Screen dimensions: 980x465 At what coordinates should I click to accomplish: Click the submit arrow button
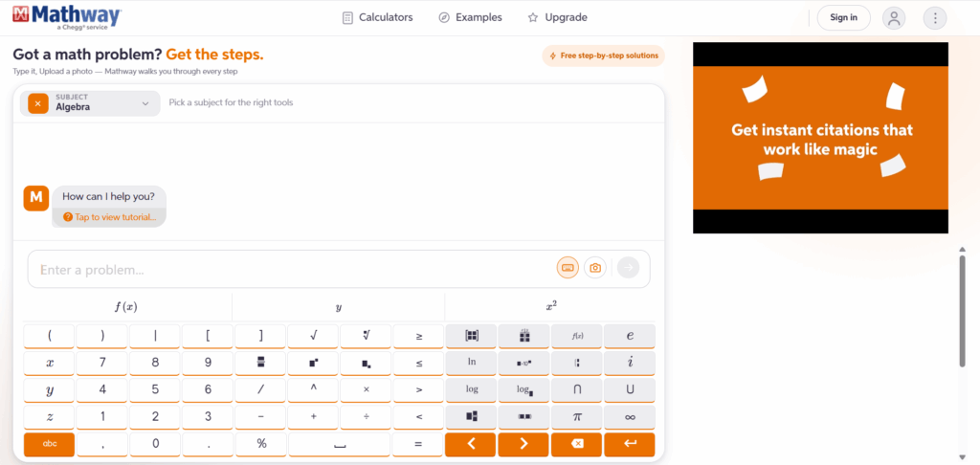(x=628, y=268)
